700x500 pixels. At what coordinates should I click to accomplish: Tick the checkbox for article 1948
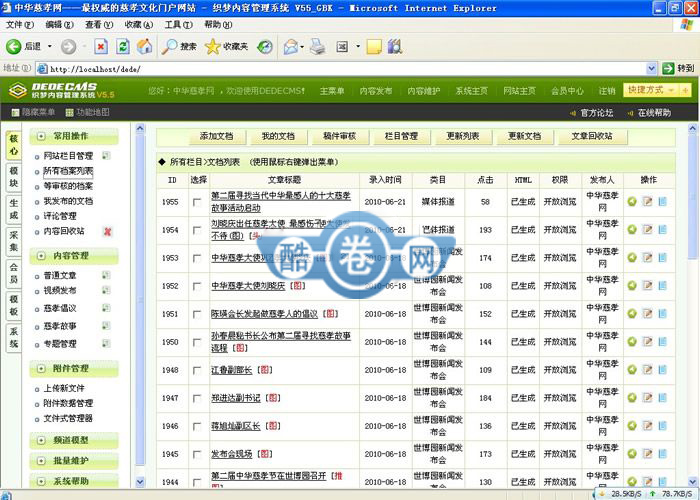click(197, 371)
